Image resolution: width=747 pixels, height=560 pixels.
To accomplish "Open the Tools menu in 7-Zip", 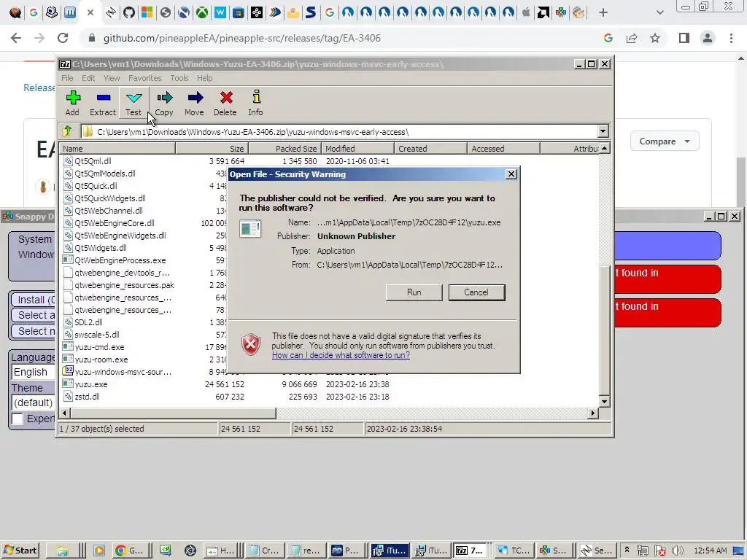I will point(179,78).
